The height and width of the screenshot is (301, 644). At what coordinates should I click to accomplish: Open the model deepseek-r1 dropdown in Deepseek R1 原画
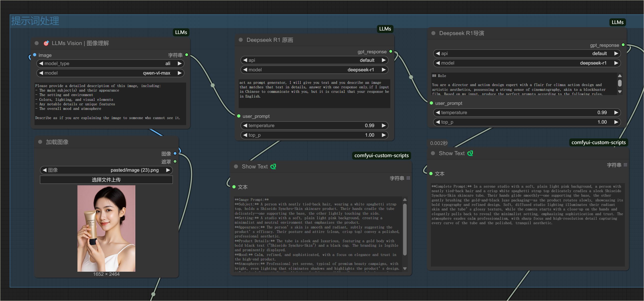[314, 70]
